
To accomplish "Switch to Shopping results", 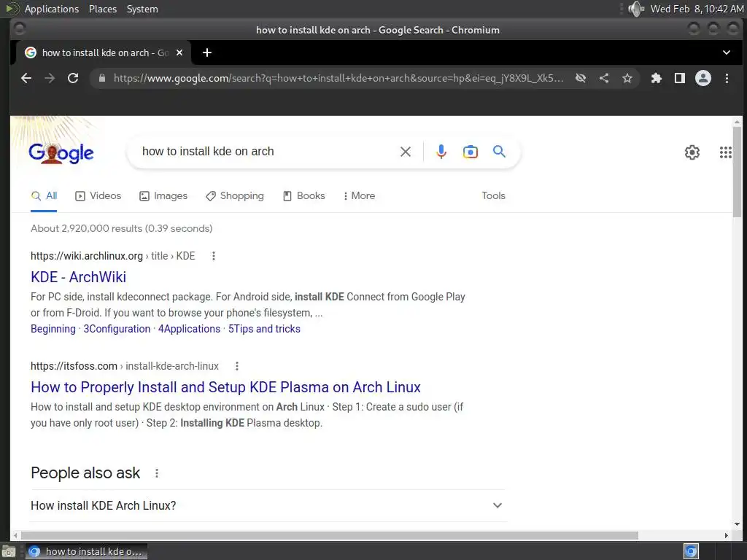I will click(235, 195).
